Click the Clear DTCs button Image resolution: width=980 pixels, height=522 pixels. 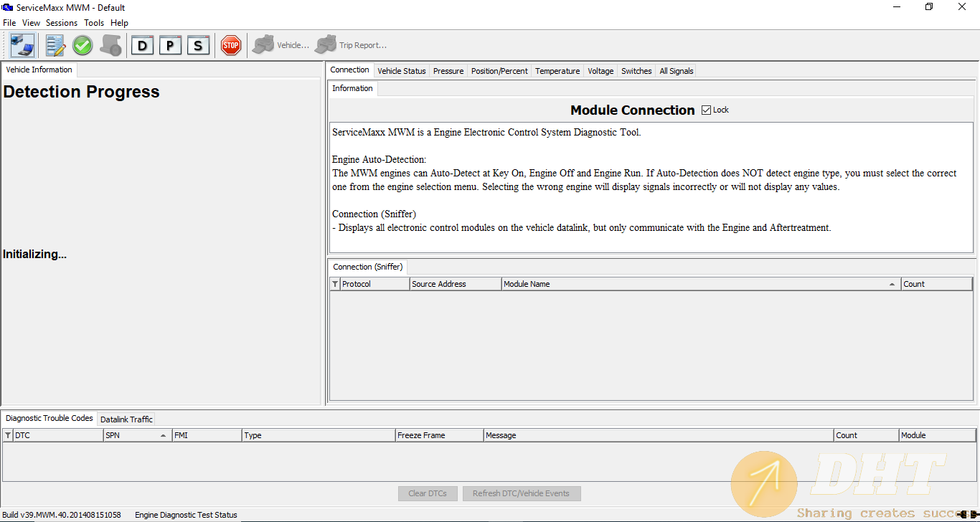coord(428,493)
